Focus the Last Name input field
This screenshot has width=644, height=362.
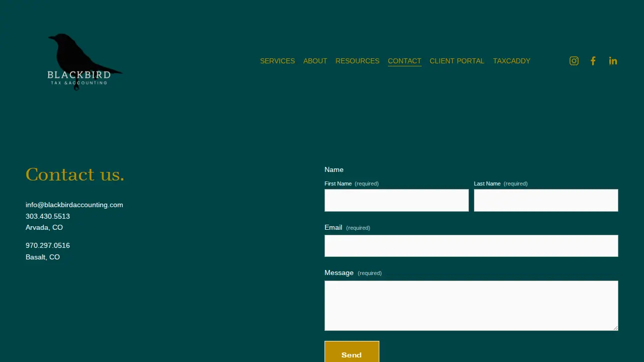tap(546, 200)
